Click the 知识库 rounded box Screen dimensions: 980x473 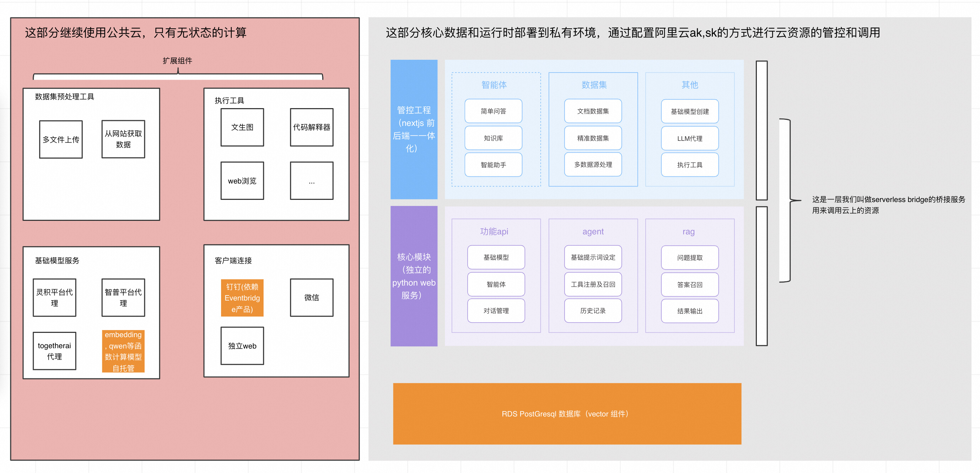494,138
